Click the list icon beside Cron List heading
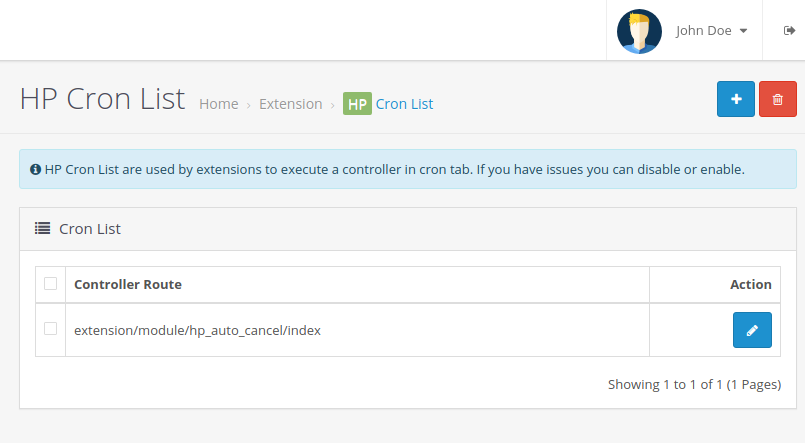This screenshot has width=805, height=443. [43, 228]
